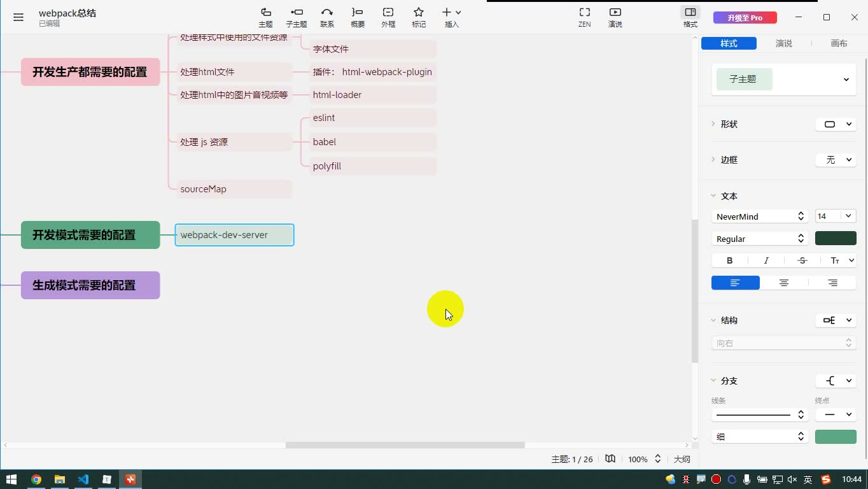Click the 升级至 Pro upgrade button

click(745, 18)
